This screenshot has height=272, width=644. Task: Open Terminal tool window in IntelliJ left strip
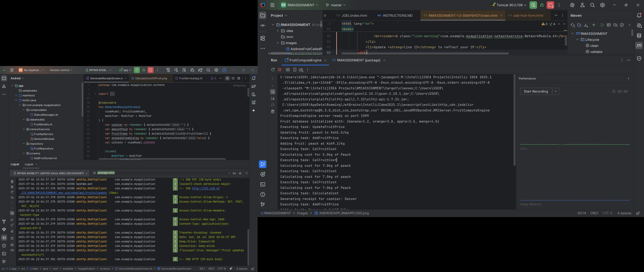(x=262, y=184)
